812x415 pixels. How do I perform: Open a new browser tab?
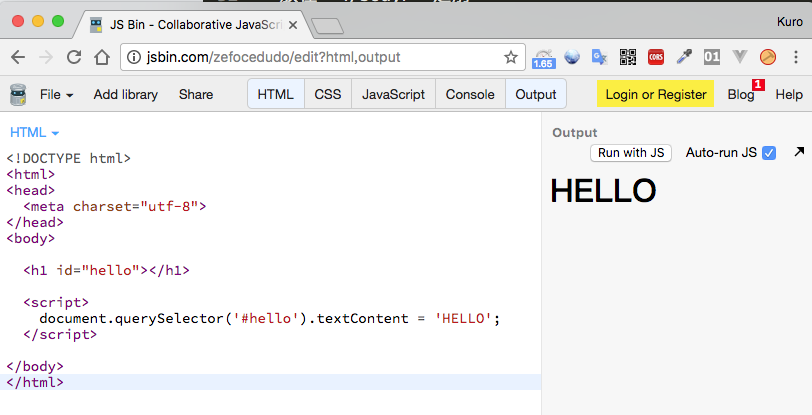click(x=327, y=26)
